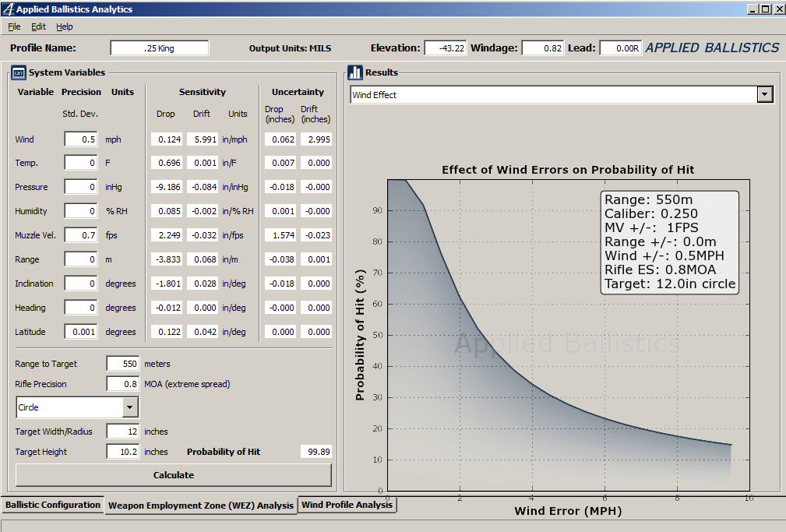This screenshot has width=786, height=532.
Task: Click Pressure drop sensitivity value -9.186
Action: [x=167, y=187]
